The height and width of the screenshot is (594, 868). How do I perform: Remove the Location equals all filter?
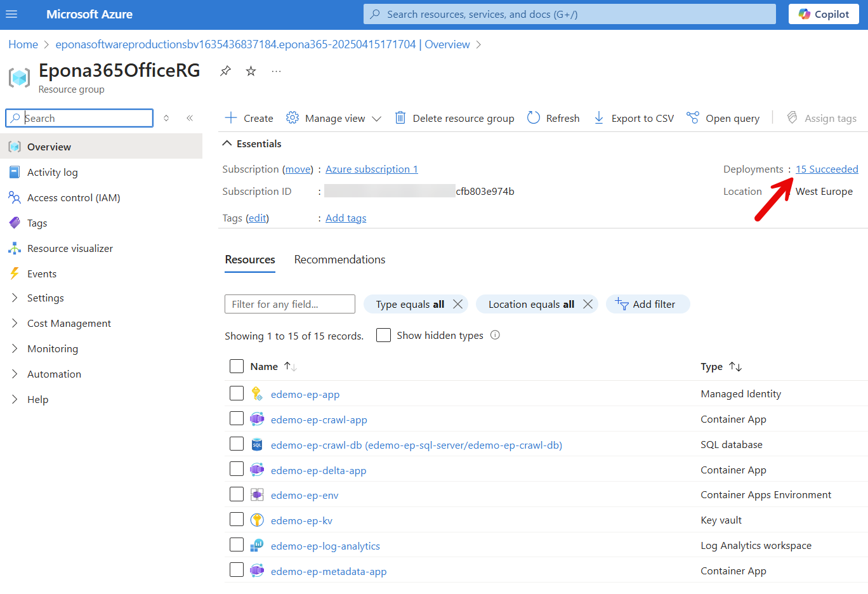(588, 304)
